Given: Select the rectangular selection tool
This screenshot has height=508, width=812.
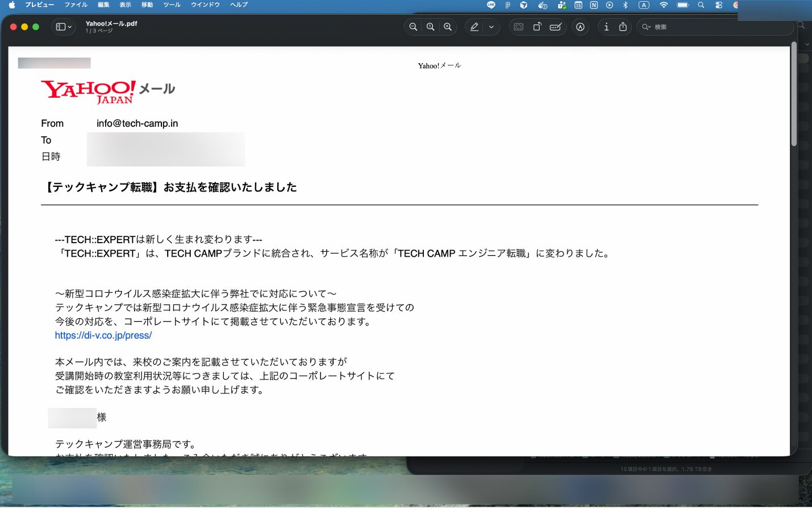Looking at the screenshot, I should (x=519, y=27).
